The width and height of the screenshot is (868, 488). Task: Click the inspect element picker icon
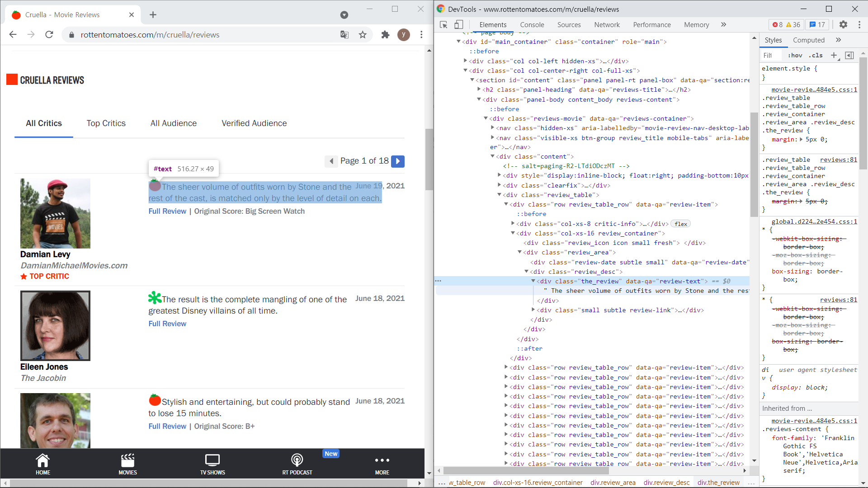coord(443,25)
